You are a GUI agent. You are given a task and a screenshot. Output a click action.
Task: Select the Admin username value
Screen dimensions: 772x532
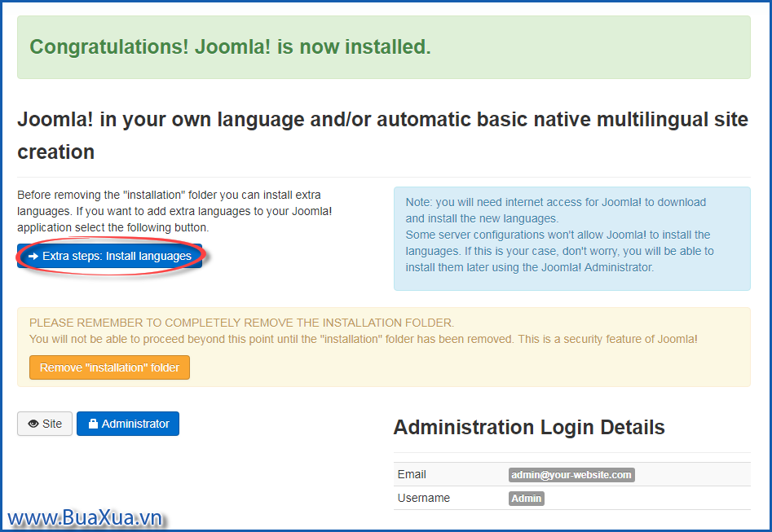pos(527,499)
